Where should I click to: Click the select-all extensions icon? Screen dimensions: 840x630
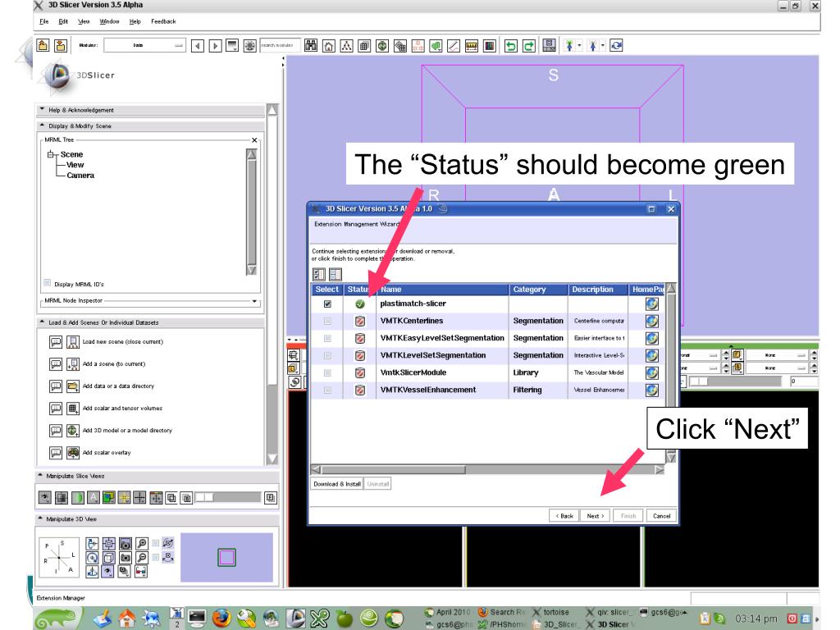pyautogui.click(x=319, y=274)
